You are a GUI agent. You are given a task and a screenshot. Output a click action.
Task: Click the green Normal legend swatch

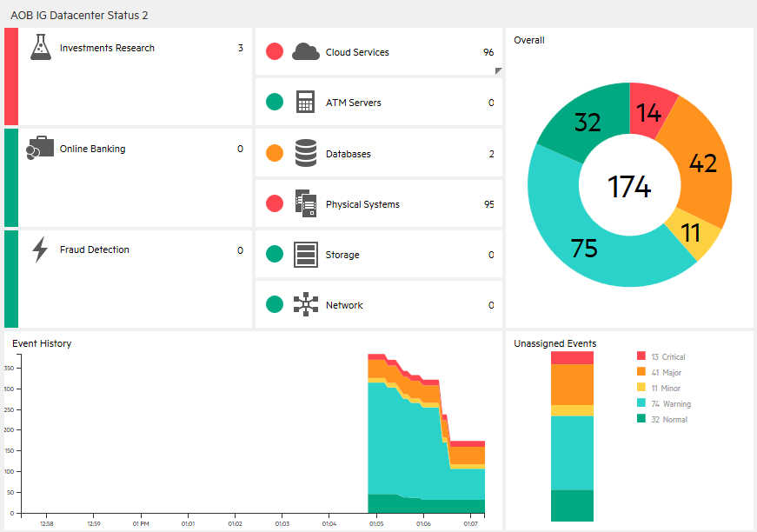click(641, 418)
